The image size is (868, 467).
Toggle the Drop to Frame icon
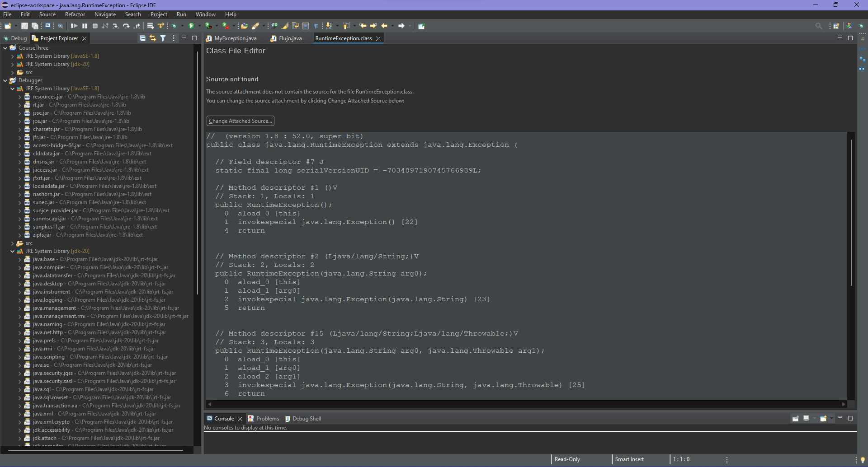pos(150,26)
